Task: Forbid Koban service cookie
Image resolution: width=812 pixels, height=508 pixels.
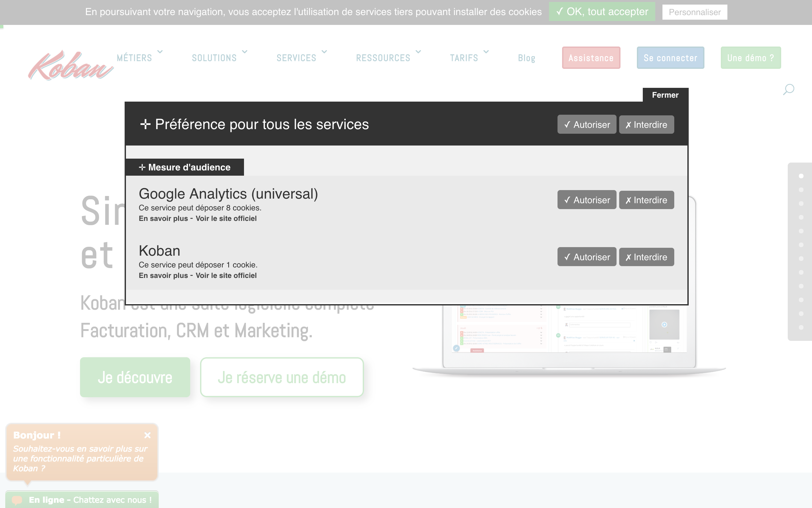Action: (x=646, y=257)
